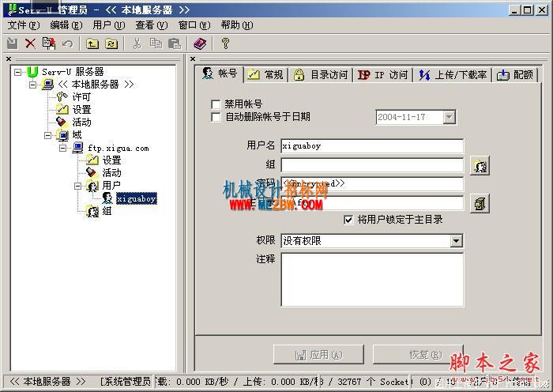Open the 编辑(E) menu
Image resolution: width=553 pixels, height=392 pixels.
pos(66,25)
